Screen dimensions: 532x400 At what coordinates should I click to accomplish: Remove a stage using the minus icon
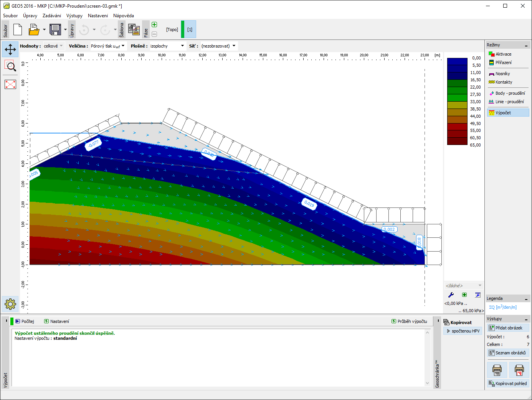[154, 34]
